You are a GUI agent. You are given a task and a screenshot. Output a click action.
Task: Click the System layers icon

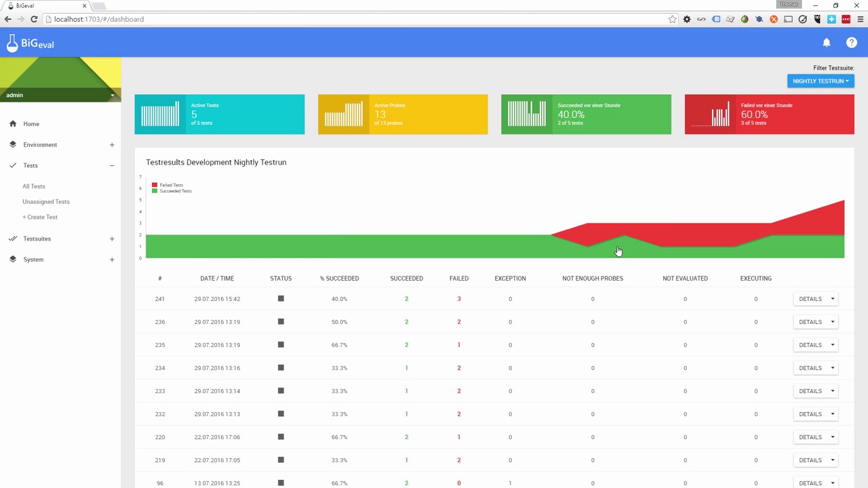13,260
